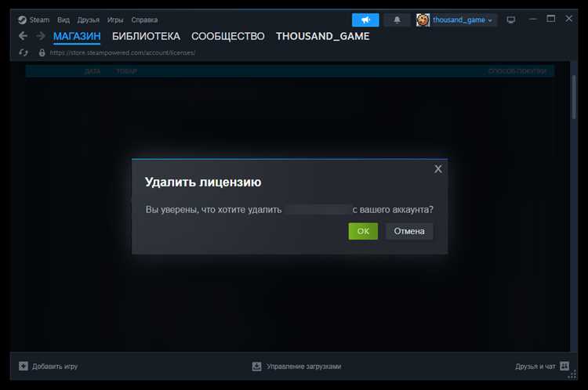The width and height of the screenshot is (588, 390).
Task: Click the Steam logo menu
Action: [34, 20]
